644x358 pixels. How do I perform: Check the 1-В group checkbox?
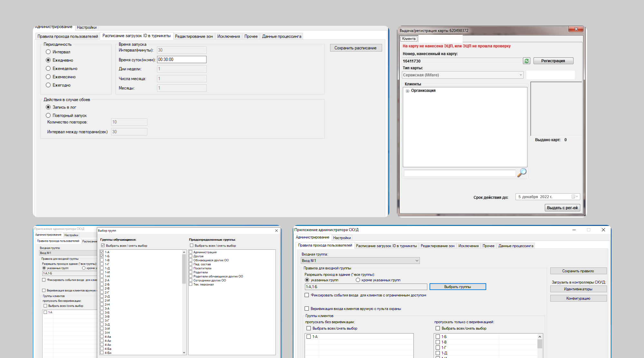[x=102, y=260]
